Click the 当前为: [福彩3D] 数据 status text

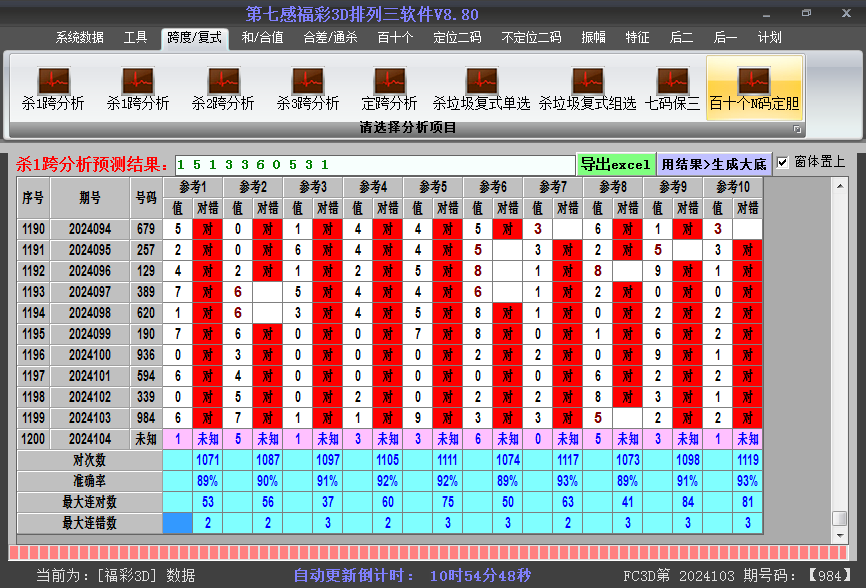pyautogui.click(x=116, y=575)
